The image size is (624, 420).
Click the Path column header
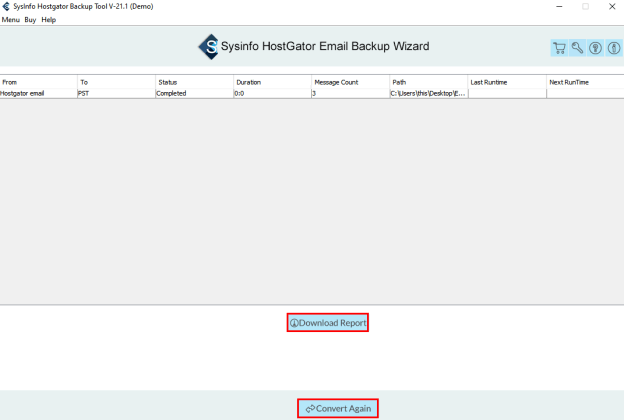pyautogui.click(x=427, y=82)
